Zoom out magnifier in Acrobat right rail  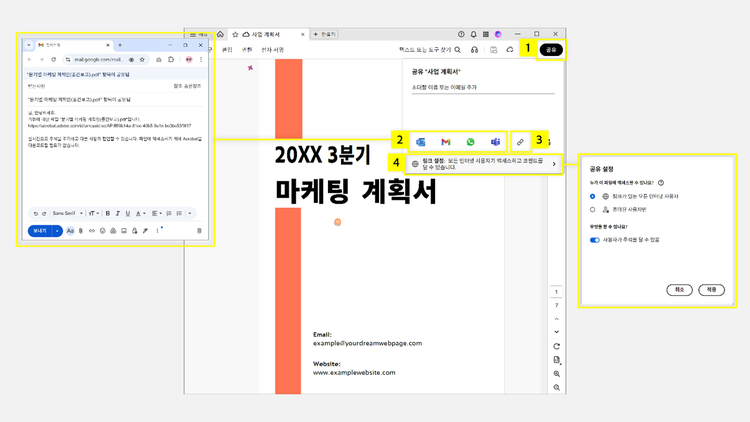click(x=556, y=388)
